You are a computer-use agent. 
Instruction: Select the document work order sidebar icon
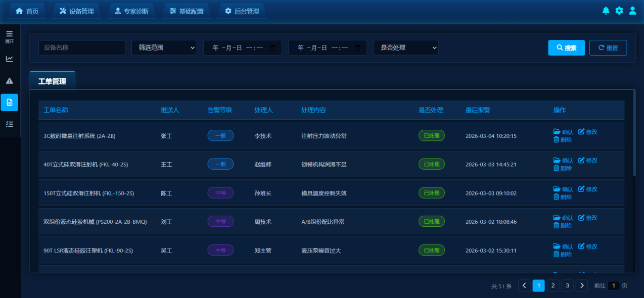[x=10, y=103]
